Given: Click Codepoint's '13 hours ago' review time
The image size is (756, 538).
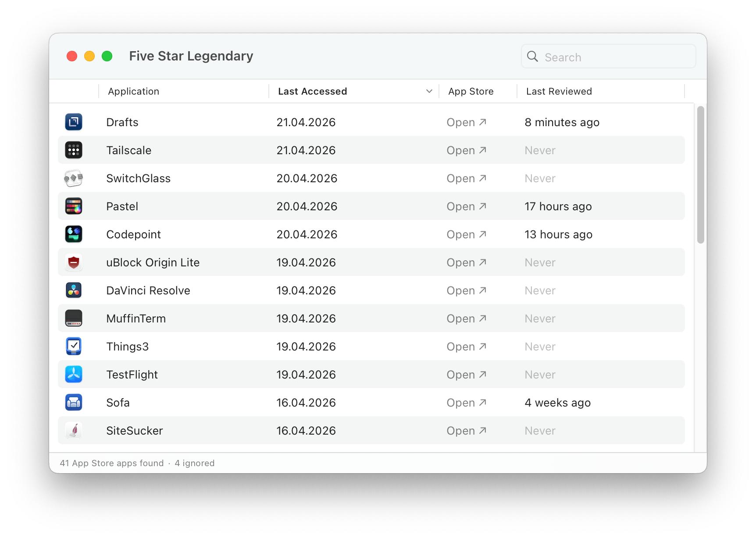Looking at the screenshot, I should [x=558, y=234].
